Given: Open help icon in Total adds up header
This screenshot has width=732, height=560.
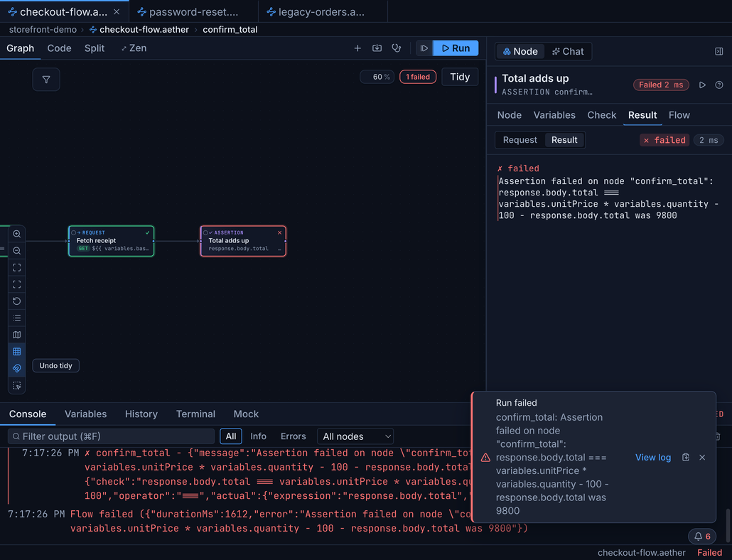Looking at the screenshot, I should point(719,85).
